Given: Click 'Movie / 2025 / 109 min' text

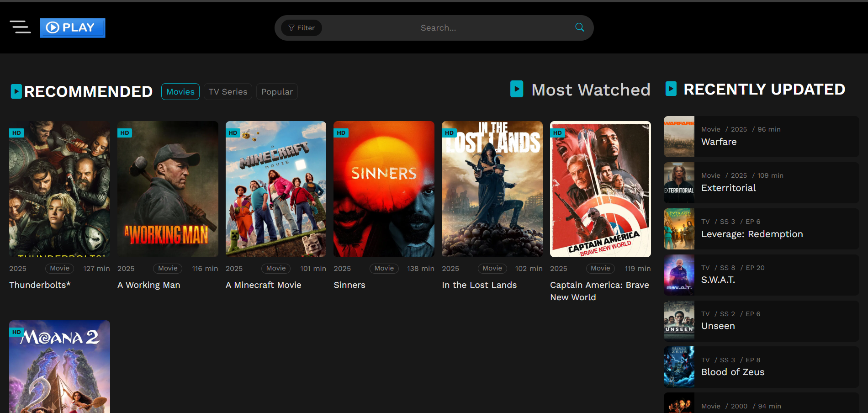Looking at the screenshot, I should point(742,175).
